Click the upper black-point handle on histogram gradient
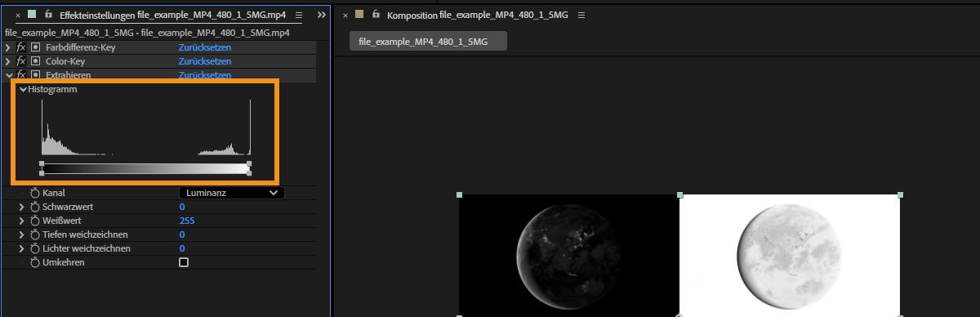Viewport: 980px width, 317px height. point(42,163)
